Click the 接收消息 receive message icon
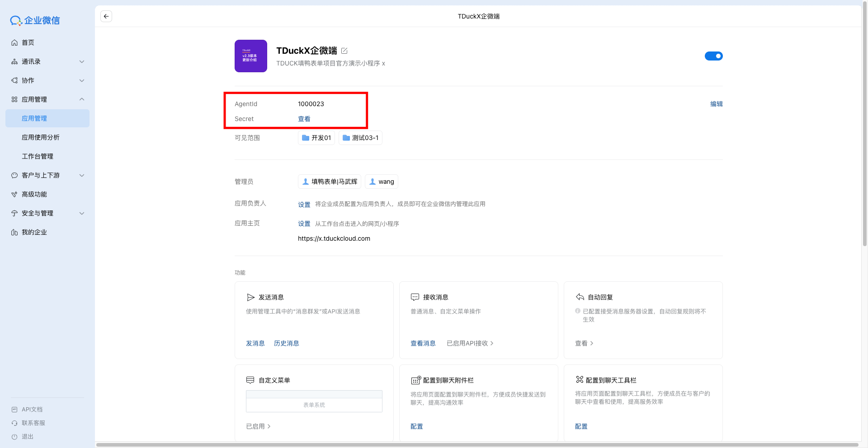This screenshot has height=448, width=868. (x=415, y=297)
